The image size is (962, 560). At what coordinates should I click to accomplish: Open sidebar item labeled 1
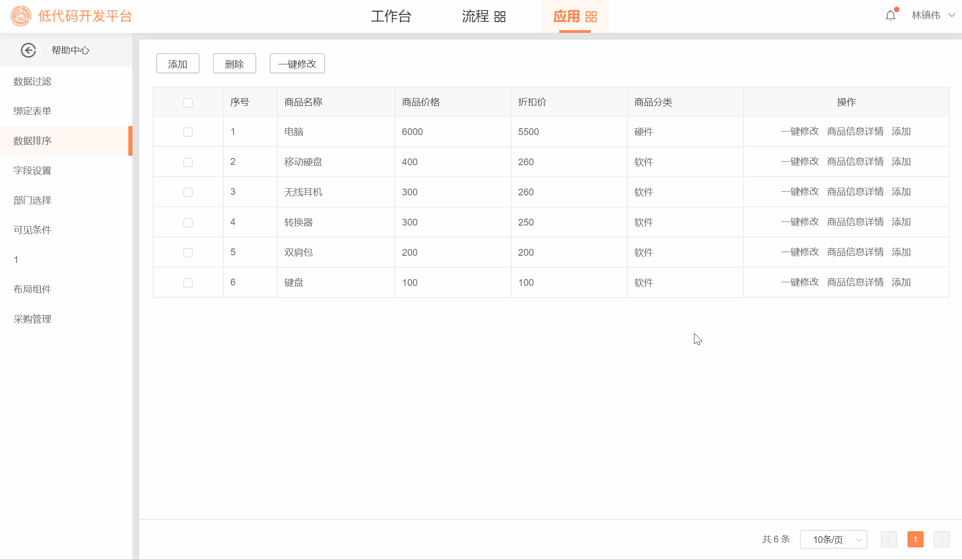coord(66,260)
